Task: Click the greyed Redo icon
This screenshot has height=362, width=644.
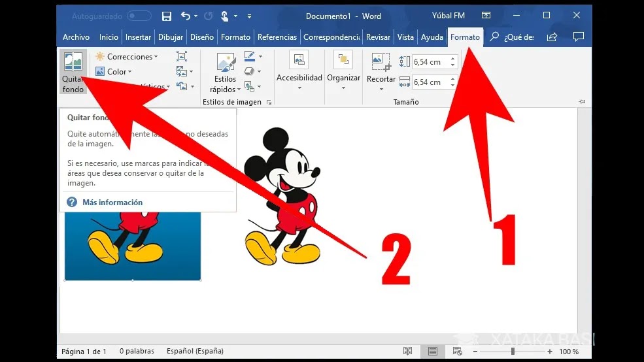Action: [x=209, y=16]
